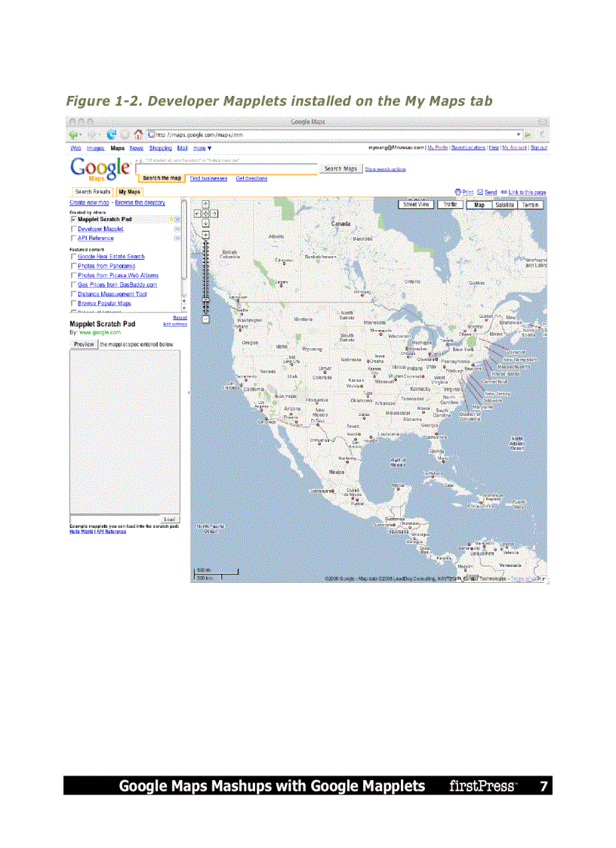Click the zoom out minus button on the map
The image size is (616, 848).
click(205, 318)
